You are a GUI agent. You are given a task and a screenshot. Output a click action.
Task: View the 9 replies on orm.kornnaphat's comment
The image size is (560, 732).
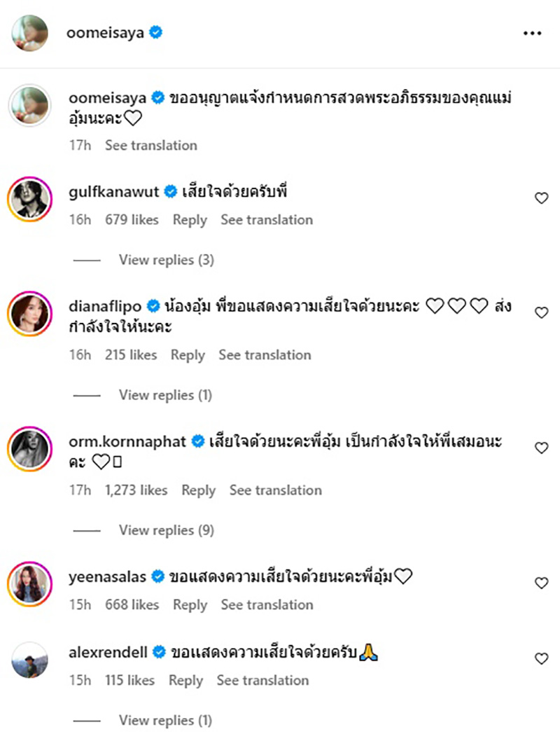[166, 530]
